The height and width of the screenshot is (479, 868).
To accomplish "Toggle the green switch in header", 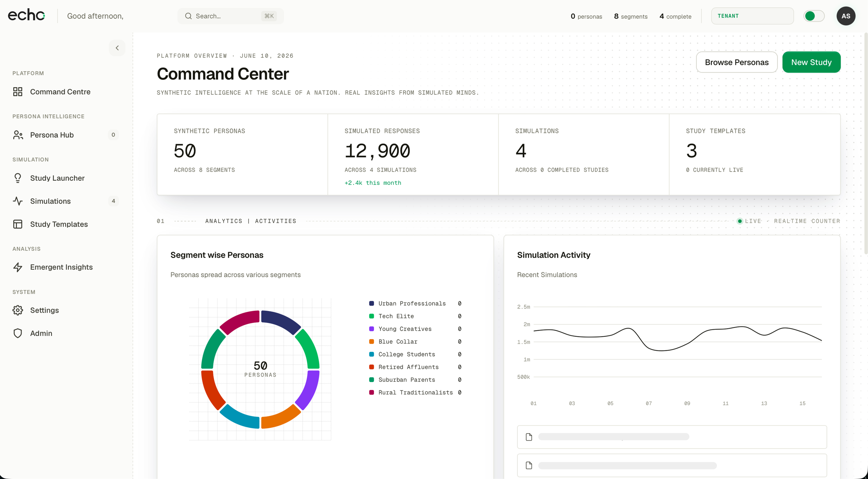I will [814, 16].
